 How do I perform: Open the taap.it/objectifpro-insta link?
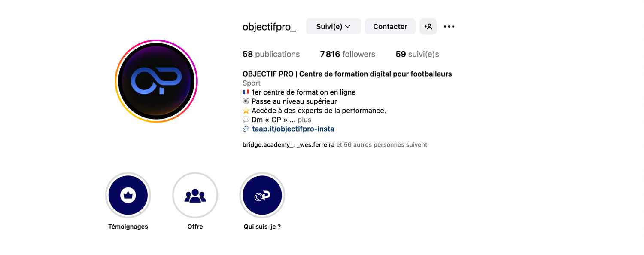[293, 129]
